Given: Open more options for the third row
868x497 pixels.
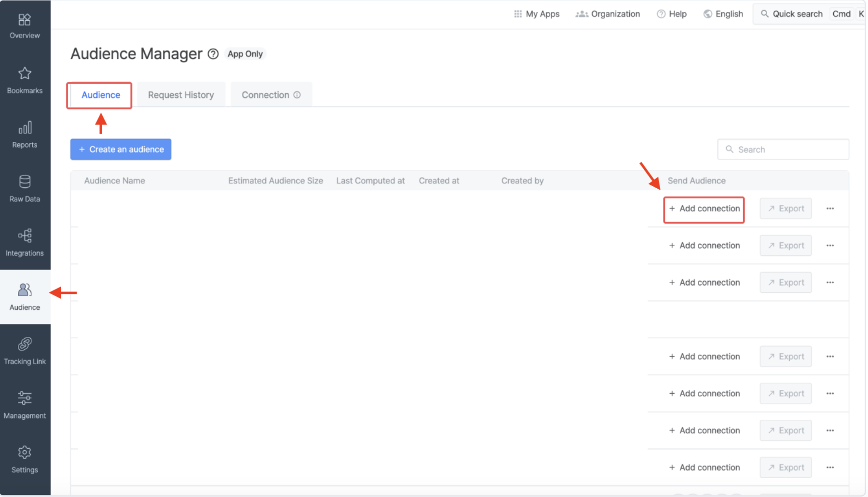Looking at the screenshot, I should 830,283.
